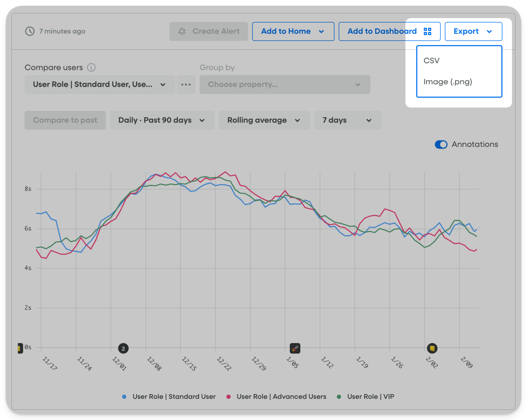Click the clock icon beside "7 minutes ago"
The height and width of the screenshot is (420, 527).
(30, 31)
